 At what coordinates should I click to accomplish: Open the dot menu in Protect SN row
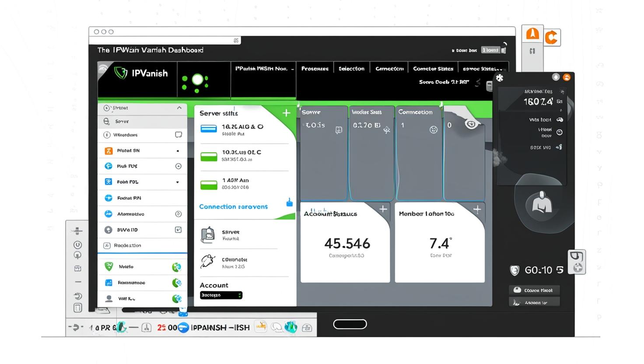(178, 150)
